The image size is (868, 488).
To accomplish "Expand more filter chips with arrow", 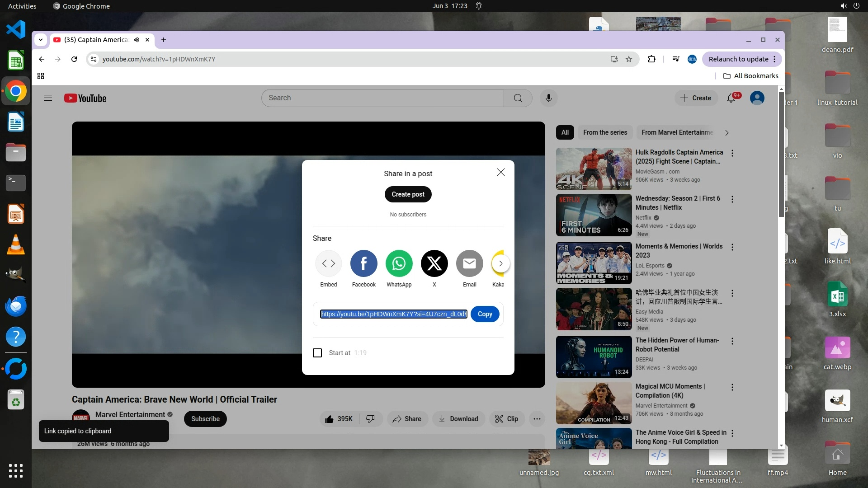I will point(726,133).
